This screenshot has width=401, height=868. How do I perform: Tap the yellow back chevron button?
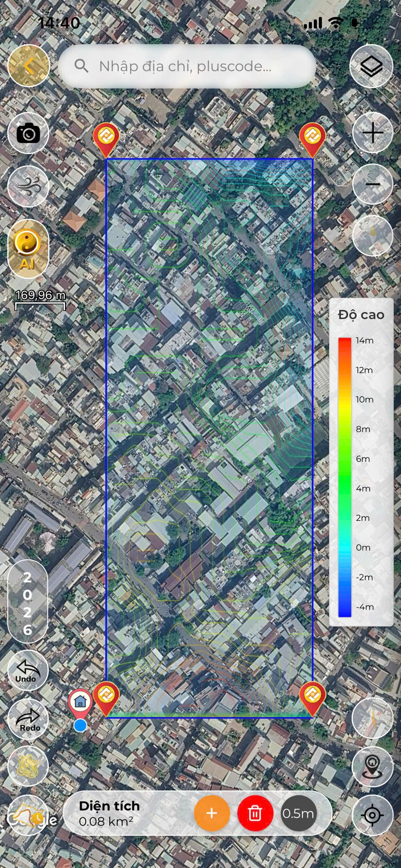29,66
